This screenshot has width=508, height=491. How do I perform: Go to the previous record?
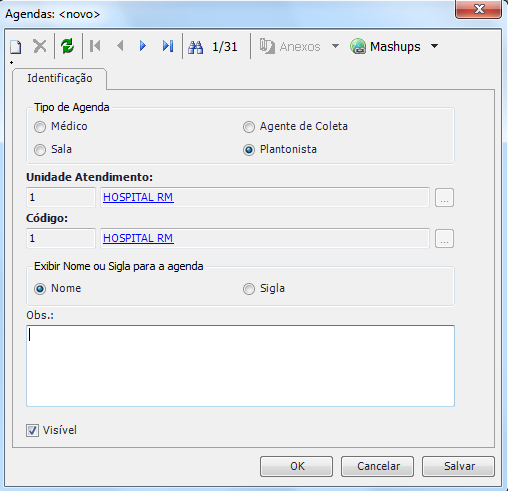tap(120, 46)
